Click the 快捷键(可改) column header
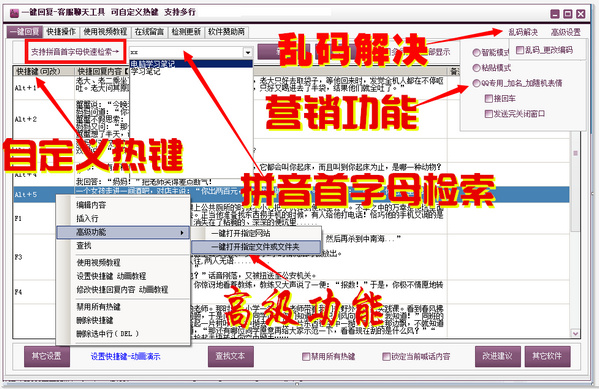 click(x=44, y=71)
